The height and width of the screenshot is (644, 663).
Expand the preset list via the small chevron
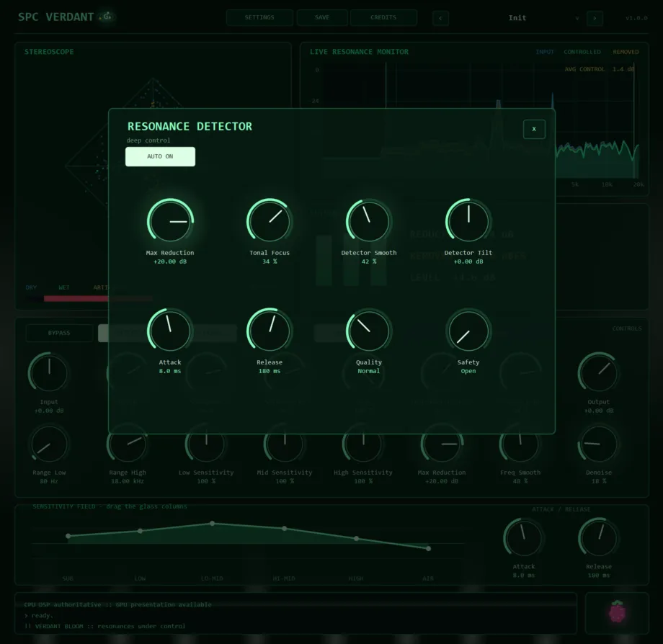pos(577,18)
